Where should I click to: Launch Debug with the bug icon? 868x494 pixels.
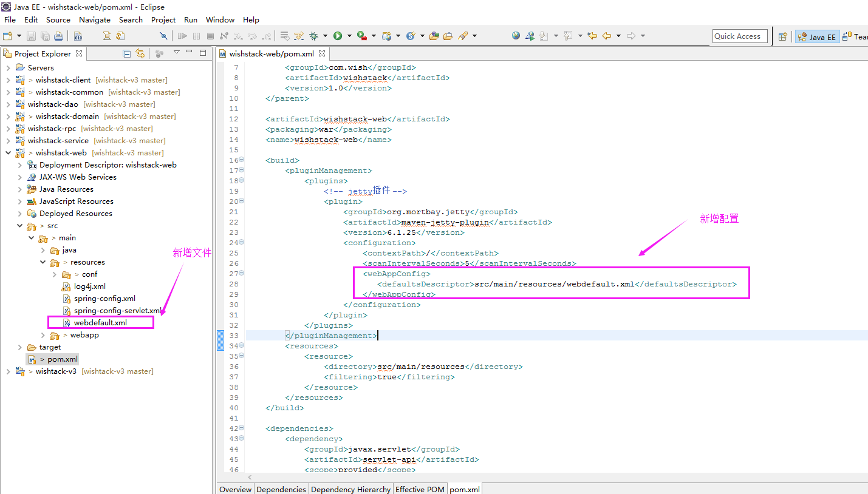pos(313,36)
